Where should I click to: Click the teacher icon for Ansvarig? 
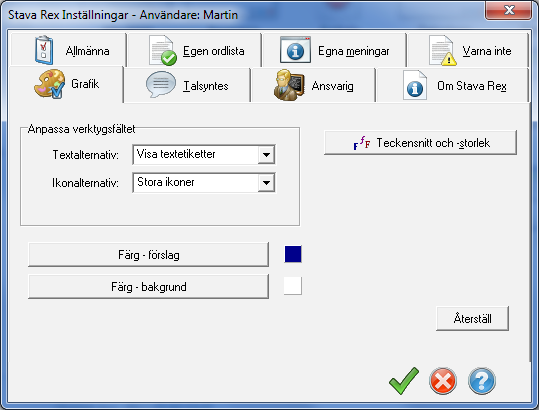click(x=289, y=85)
